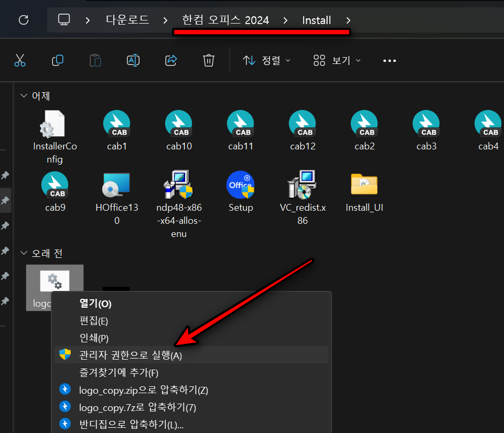
Task: Share the selected file via toolbar
Action: (x=171, y=60)
